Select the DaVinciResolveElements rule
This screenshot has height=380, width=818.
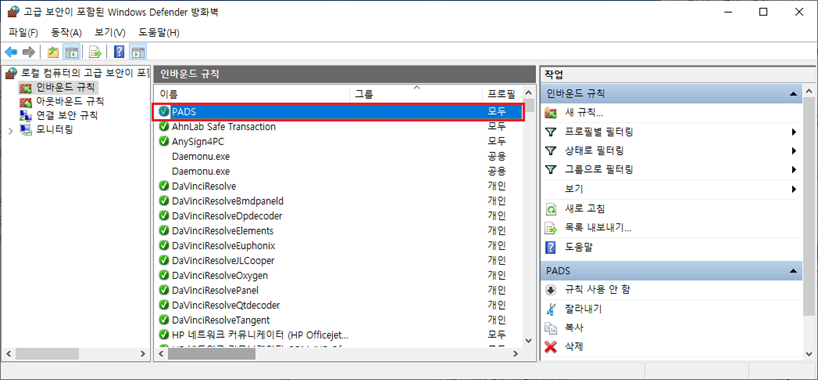[338, 230]
